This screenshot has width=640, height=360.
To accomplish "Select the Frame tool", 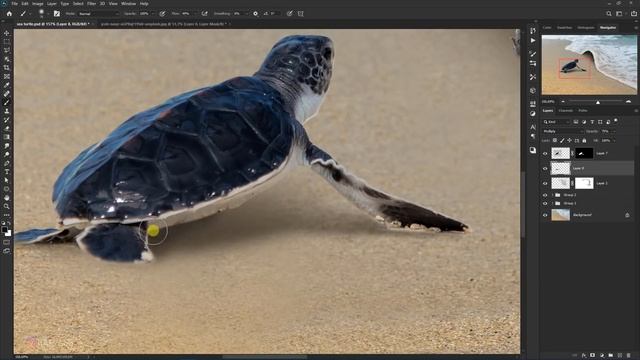I will 7,76.
